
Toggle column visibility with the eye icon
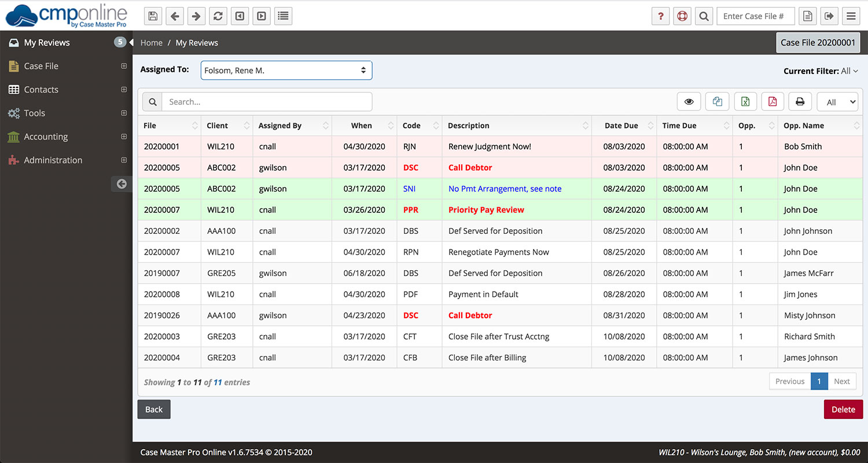click(x=689, y=102)
